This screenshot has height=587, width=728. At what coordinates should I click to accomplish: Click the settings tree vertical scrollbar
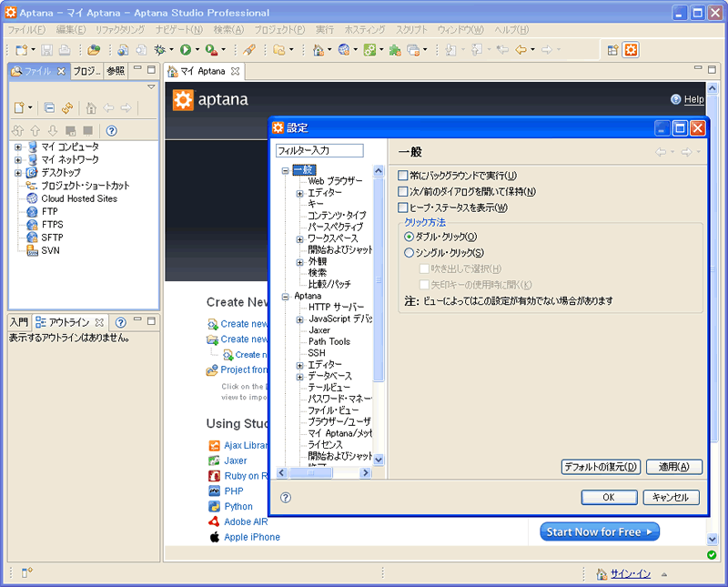379,278
